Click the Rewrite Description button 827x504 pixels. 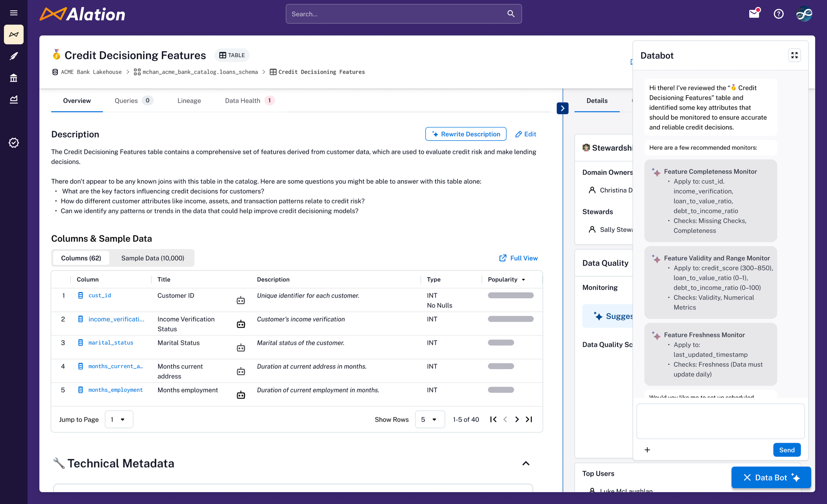tap(465, 134)
